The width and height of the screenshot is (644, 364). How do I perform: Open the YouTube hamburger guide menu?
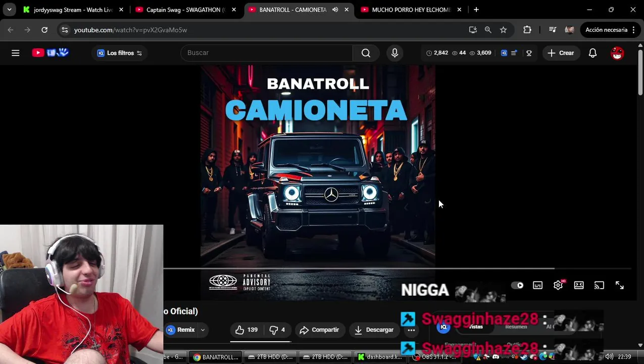[16, 53]
